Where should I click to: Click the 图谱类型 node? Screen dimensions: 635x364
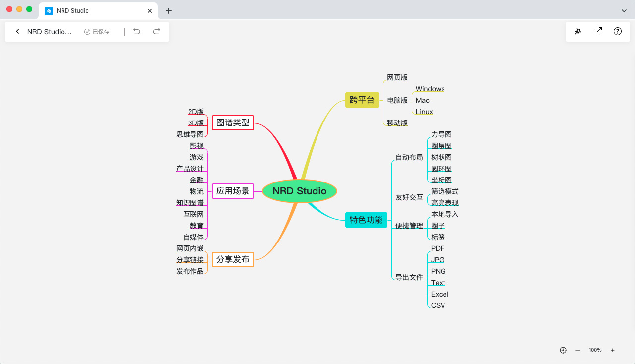pyautogui.click(x=233, y=122)
